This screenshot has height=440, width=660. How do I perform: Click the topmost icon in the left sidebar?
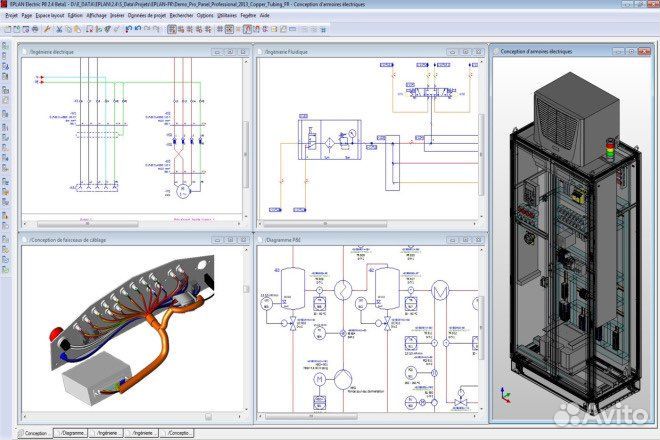pos(7,46)
